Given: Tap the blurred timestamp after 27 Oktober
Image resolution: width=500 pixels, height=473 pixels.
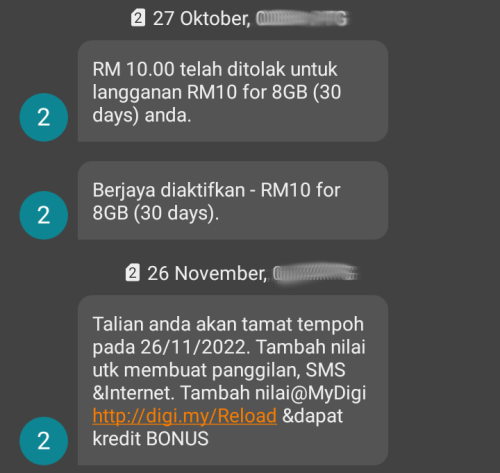Looking at the screenshot, I should tap(302, 18).
